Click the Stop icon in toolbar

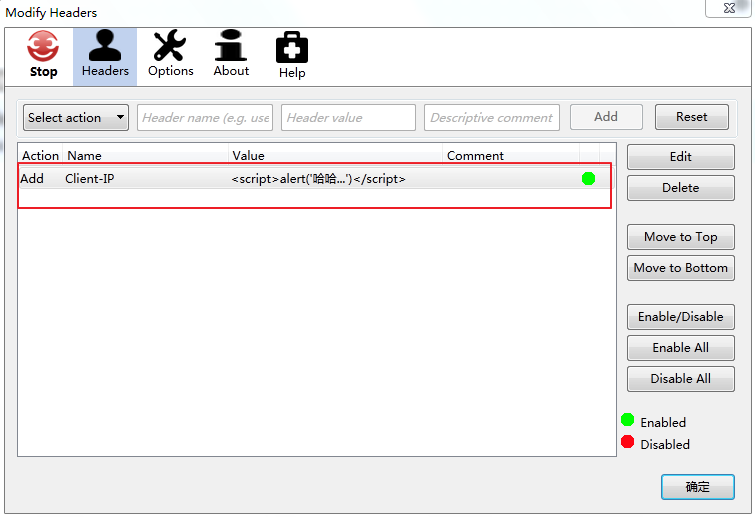point(43,54)
